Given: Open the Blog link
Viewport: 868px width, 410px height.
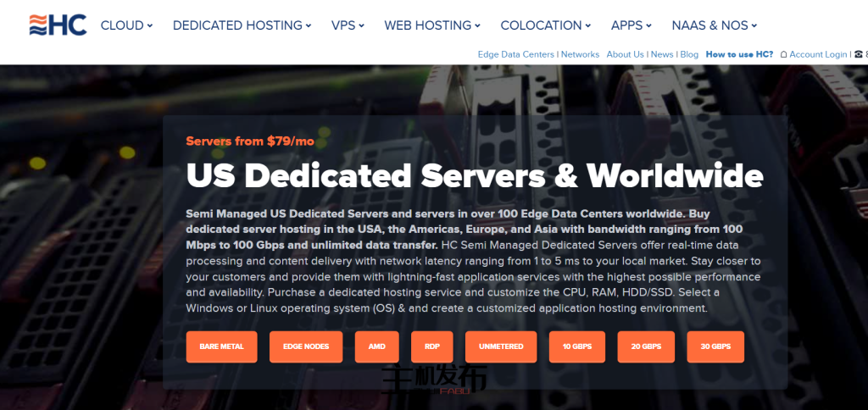Looking at the screenshot, I should tap(689, 54).
